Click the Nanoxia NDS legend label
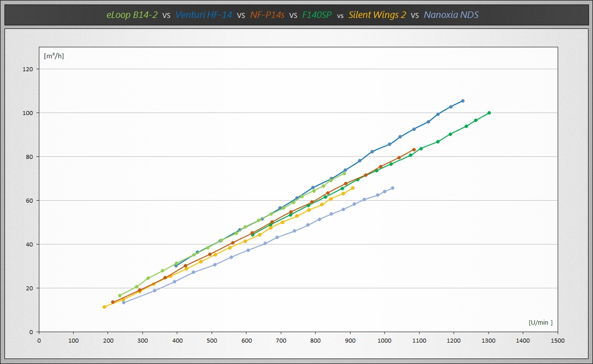Image resolution: width=593 pixels, height=364 pixels. [x=451, y=15]
